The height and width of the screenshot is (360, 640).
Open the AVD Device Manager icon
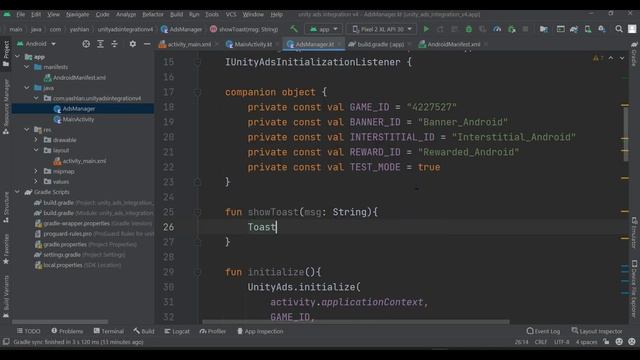(588, 29)
